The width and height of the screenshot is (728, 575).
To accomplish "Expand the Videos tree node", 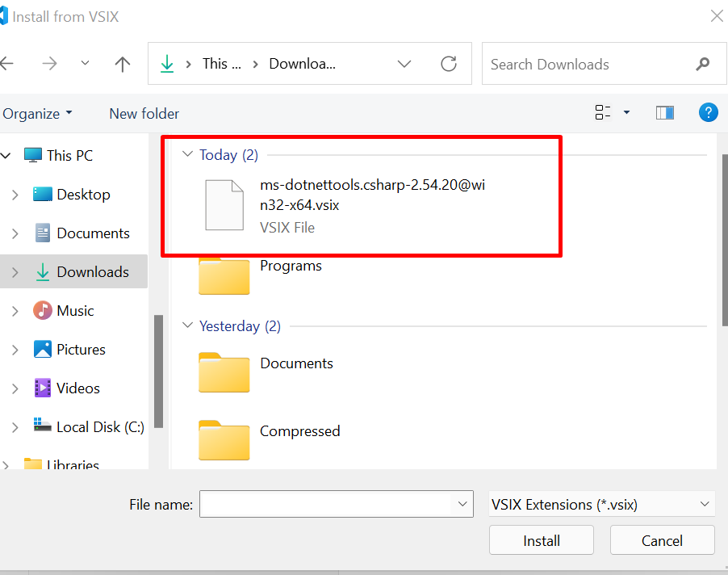I will (x=15, y=388).
